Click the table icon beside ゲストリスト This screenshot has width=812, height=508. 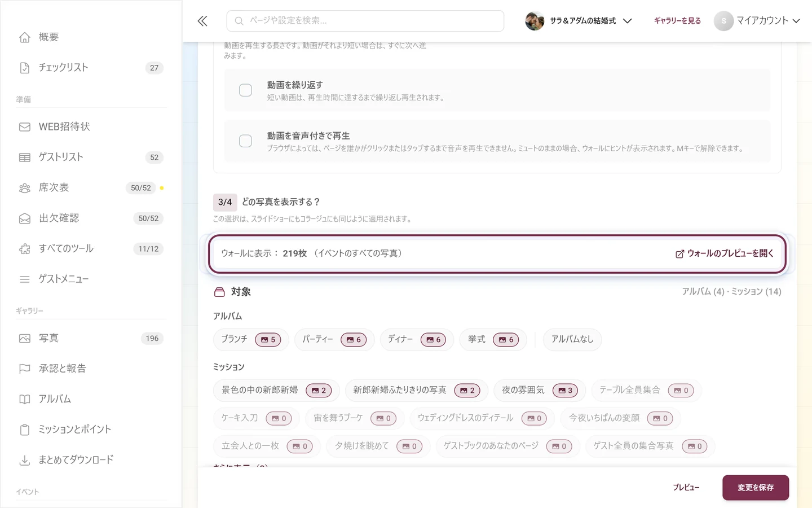25,157
